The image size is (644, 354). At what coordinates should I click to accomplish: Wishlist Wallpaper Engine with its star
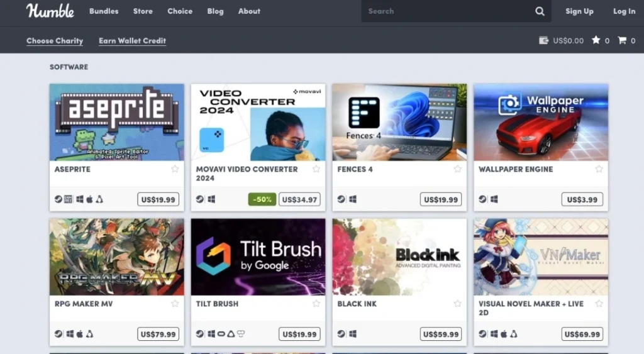pyautogui.click(x=599, y=169)
